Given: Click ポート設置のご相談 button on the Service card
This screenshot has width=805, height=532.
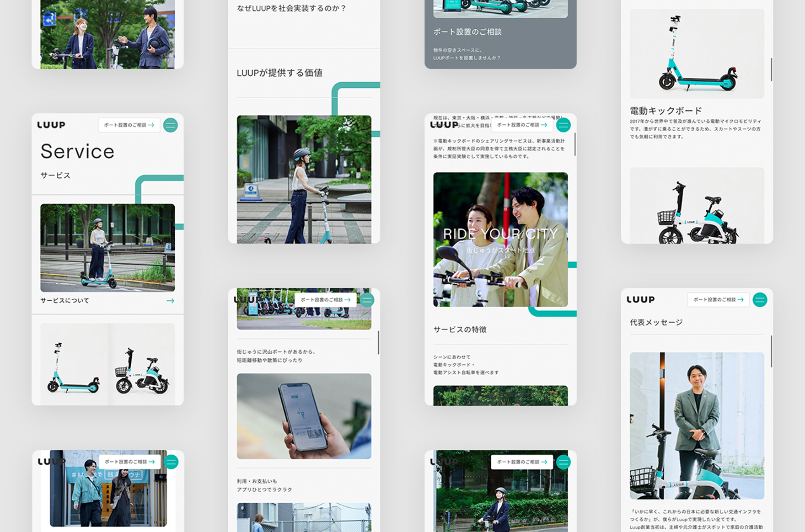Looking at the screenshot, I should click(129, 125).
